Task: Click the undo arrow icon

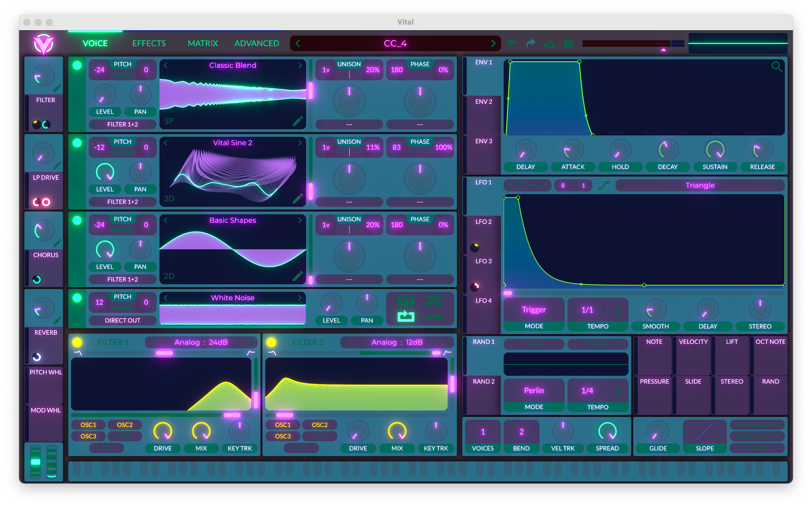Action: click(x=512, y=43)
